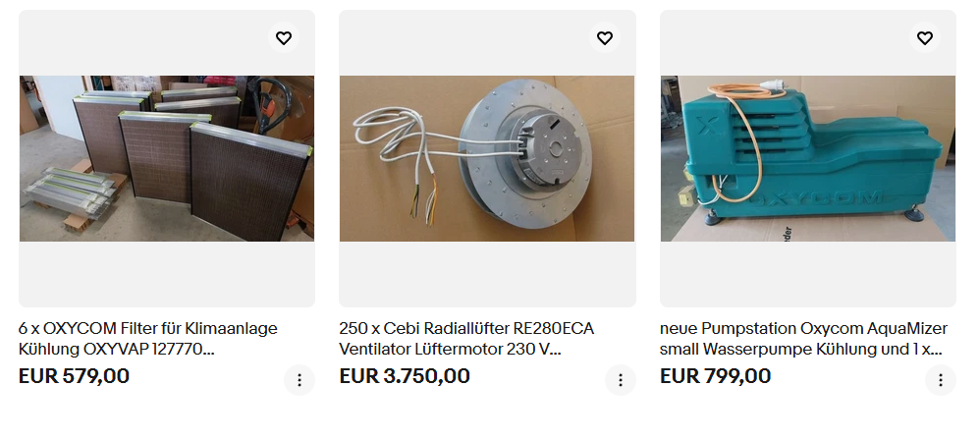Click 'Kühlung OXYVAP 127770...' title line
Image resolution: width=980 pixels, height=441 pixels.
coord(117,349)
